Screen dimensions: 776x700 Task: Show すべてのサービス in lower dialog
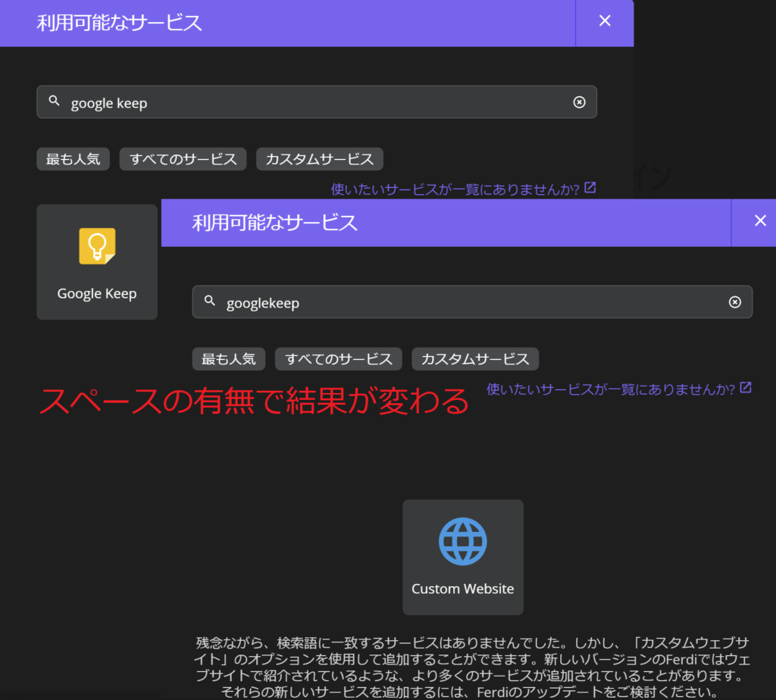(x=339, y=358)
